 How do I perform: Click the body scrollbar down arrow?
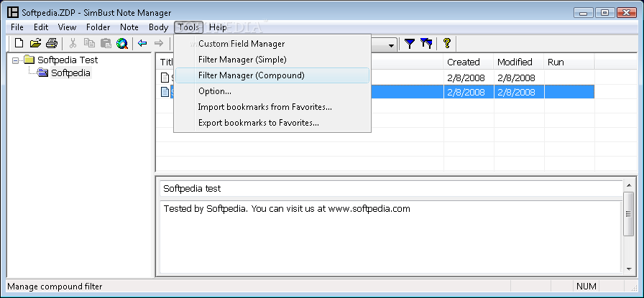pos(629,269)
